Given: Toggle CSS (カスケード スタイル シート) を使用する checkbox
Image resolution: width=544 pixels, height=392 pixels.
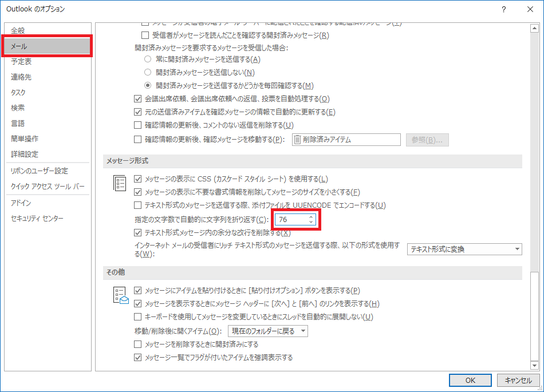Looking at the screenshot, I should [x=138, y=179].
